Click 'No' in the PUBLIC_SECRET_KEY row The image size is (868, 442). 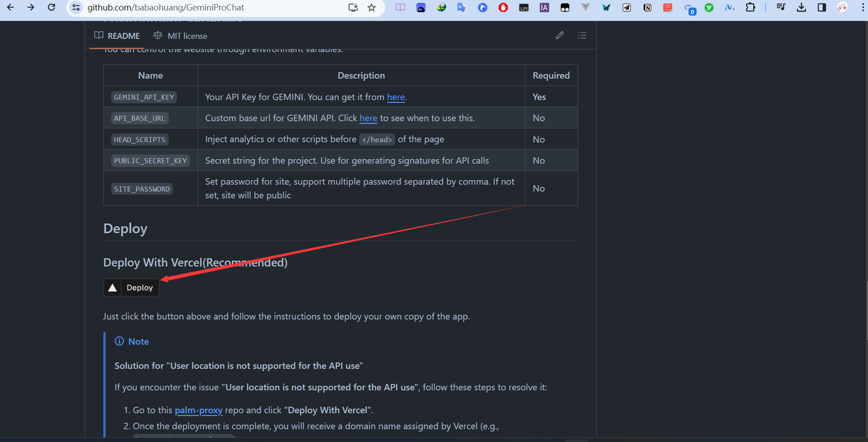point(538,161)
